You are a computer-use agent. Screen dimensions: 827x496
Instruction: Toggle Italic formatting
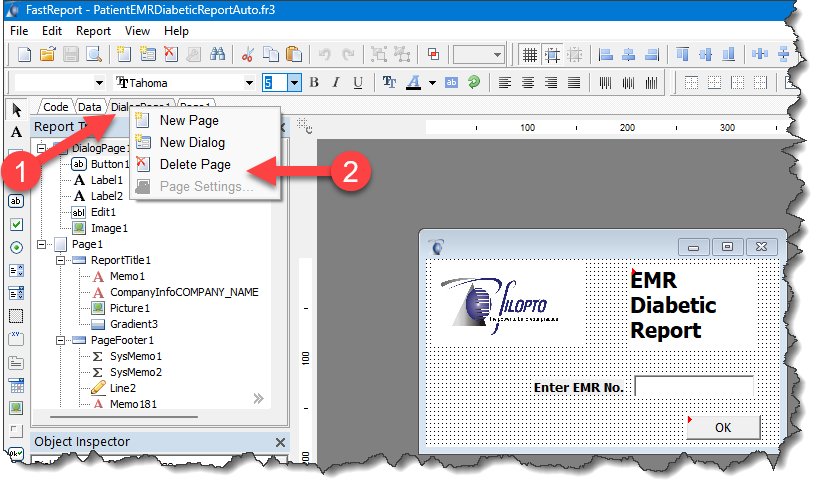pyautogui.click(x=336, y=82)
